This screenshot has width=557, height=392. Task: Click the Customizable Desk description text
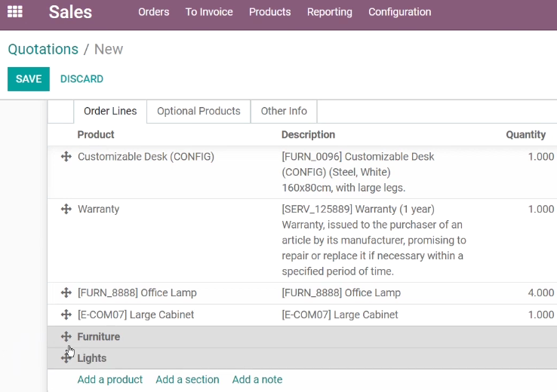point(358,172)
